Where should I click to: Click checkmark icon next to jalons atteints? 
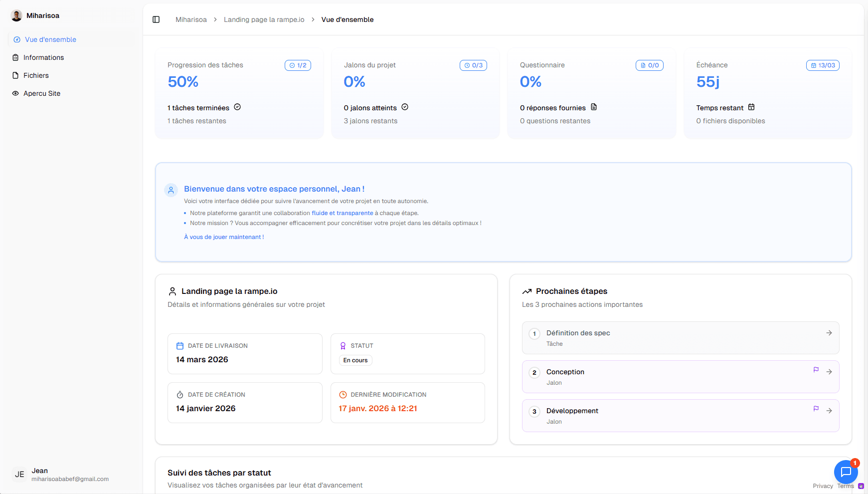[405, 107]
